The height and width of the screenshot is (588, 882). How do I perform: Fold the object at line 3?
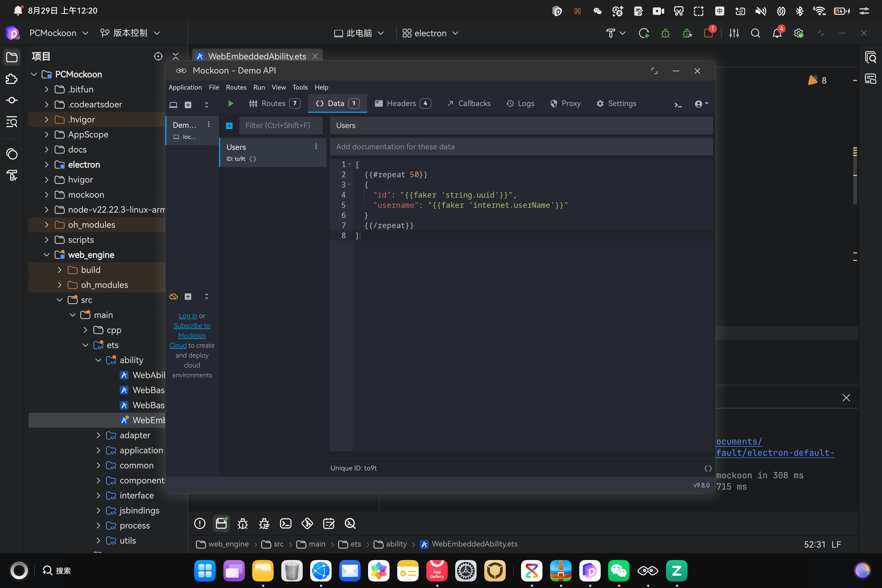tap(349, 185)
